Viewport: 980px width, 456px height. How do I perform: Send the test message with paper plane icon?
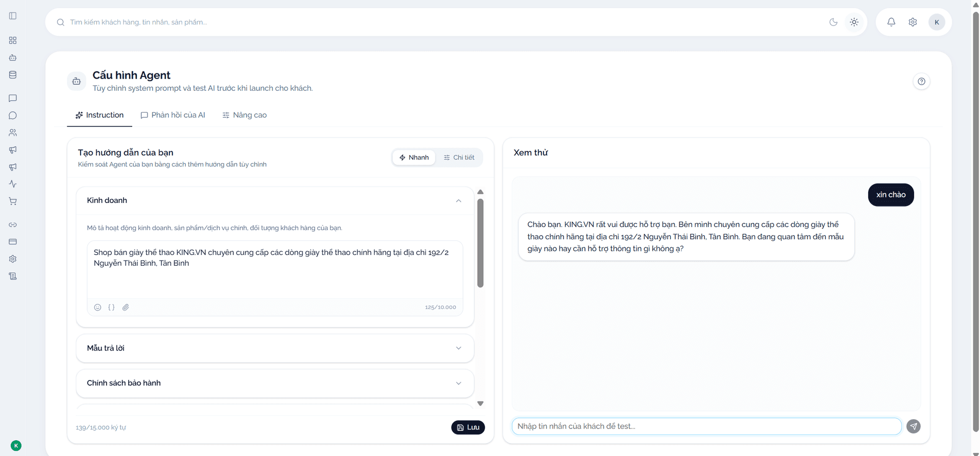click(x=913, y=426)
